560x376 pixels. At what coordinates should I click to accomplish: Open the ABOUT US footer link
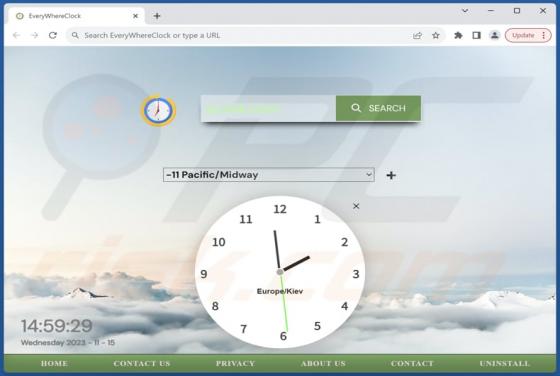323,364
